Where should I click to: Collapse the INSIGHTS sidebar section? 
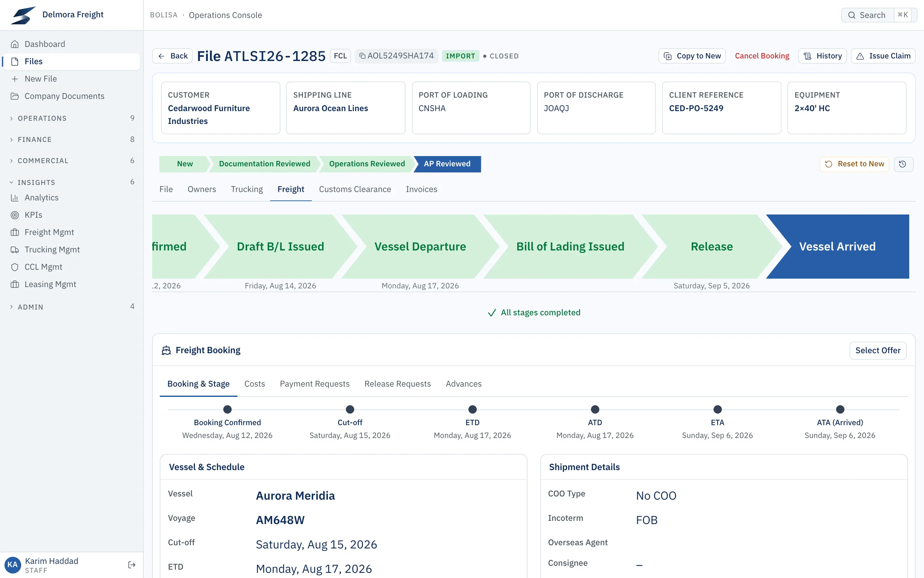72,182
